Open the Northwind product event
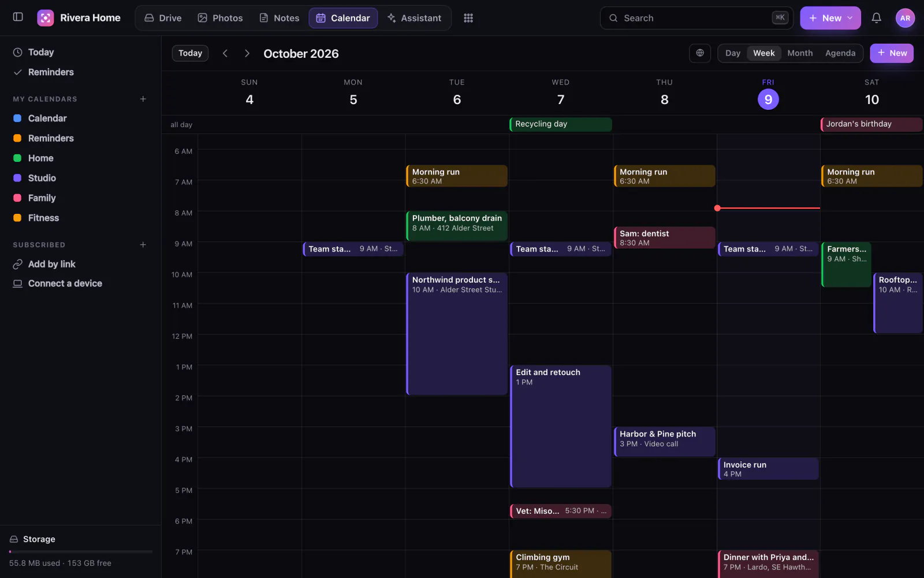 (457, 334)
